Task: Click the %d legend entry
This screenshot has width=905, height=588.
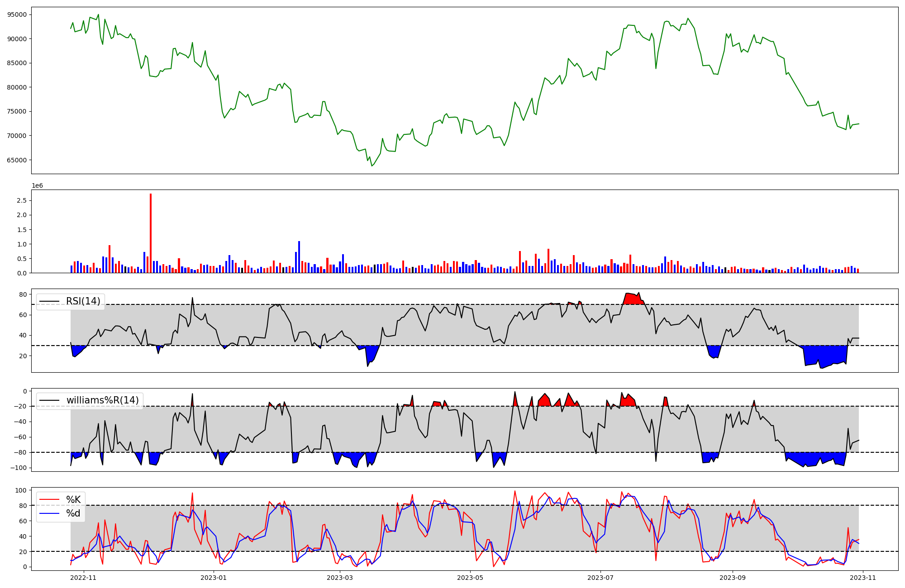Action: tap(73, 513)
